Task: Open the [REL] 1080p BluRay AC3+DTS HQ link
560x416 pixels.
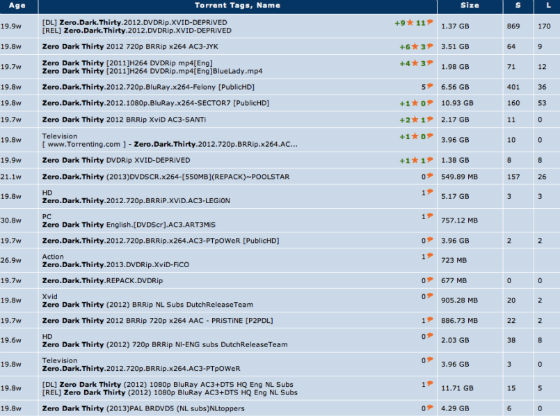Action: 170,392
